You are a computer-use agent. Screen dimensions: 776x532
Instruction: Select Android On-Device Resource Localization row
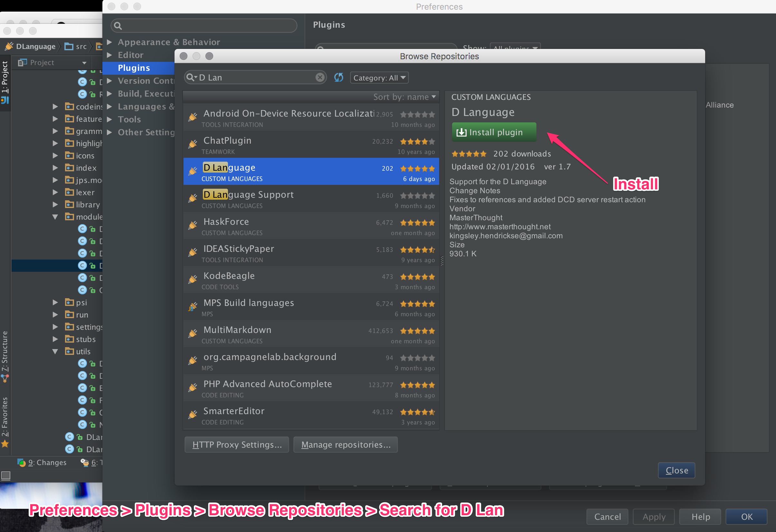(x=311, y=118)
